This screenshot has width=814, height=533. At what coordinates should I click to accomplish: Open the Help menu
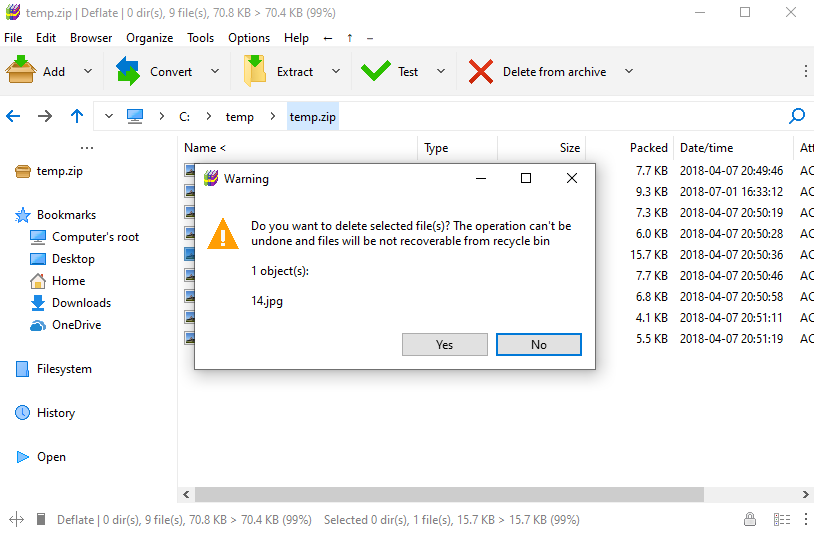tap(296, 38)
